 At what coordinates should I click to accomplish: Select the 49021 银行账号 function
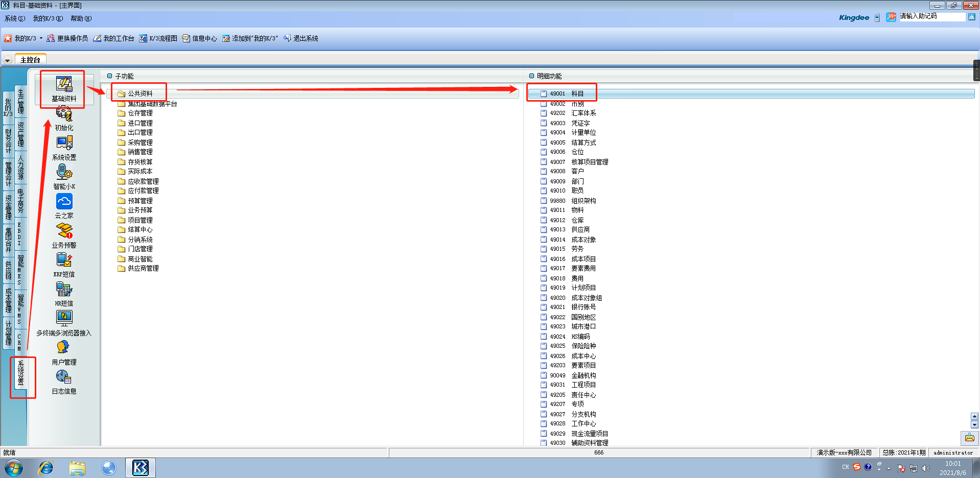tap(568, 307)
